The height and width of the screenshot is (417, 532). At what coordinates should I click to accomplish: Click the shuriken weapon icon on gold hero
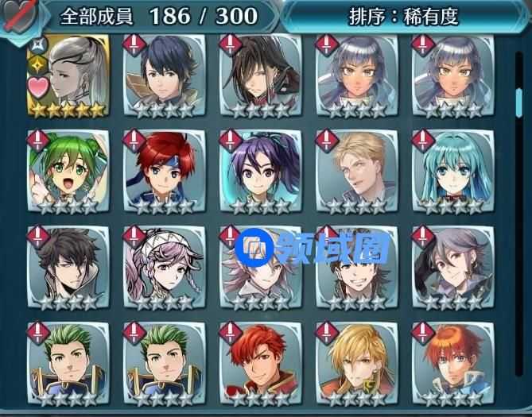click(37, 44)
